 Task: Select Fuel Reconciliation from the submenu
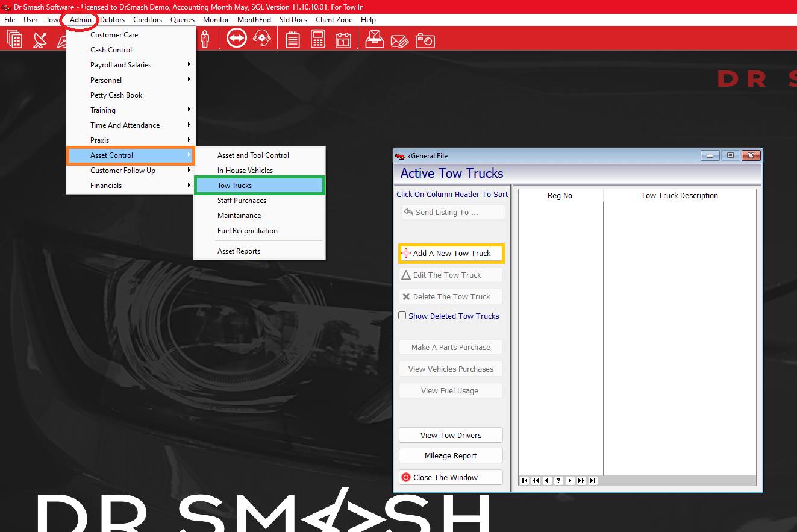(x=248, y=230)
